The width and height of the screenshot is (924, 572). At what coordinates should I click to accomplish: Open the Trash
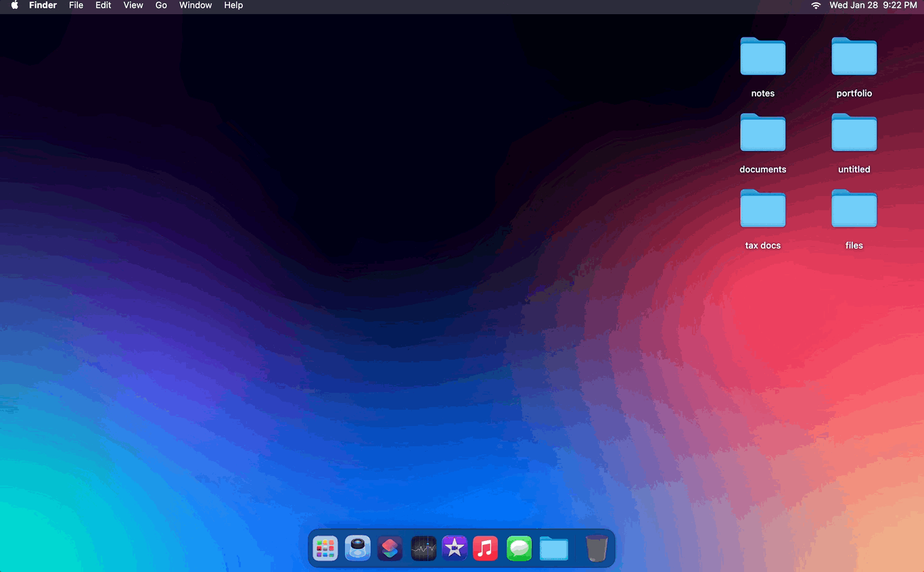point(597,548)
